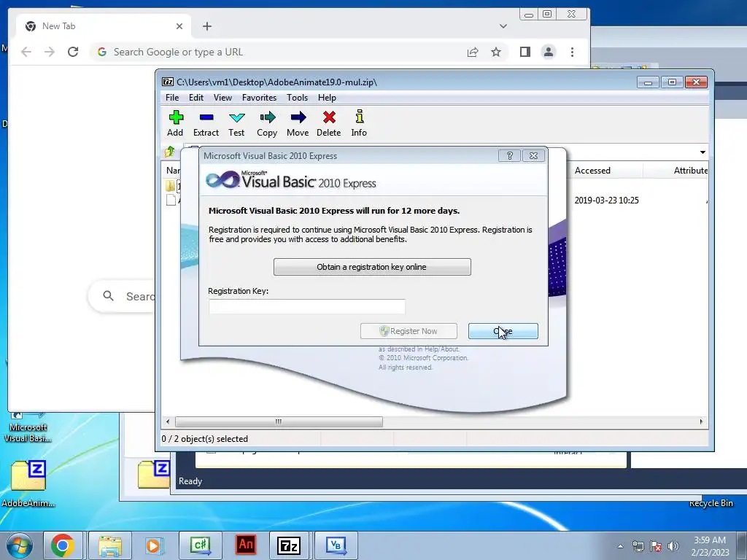This screenshot has width=747, height=560.
Task: Click the 2019-03-23 10:25 accessed date
Action: click(606, 201)
